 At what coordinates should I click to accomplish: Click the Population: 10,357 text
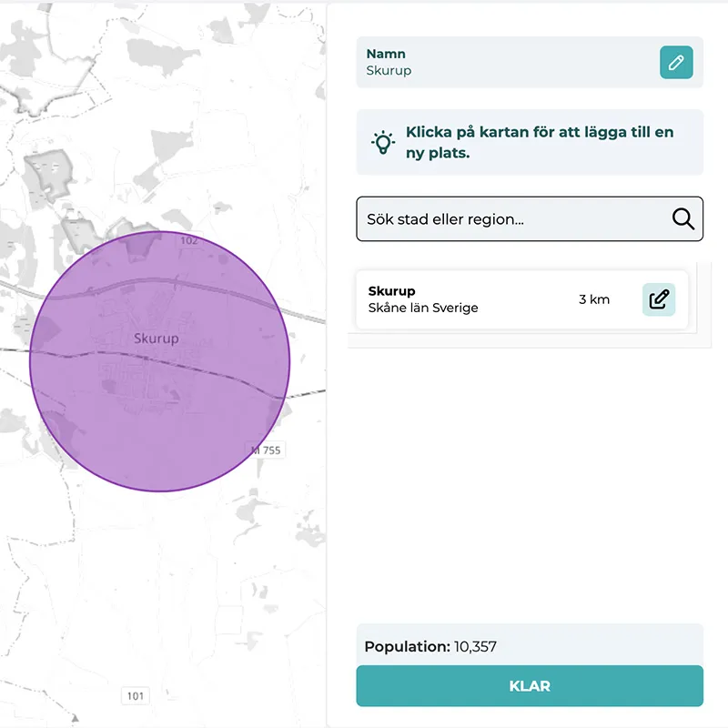point(430,646)
